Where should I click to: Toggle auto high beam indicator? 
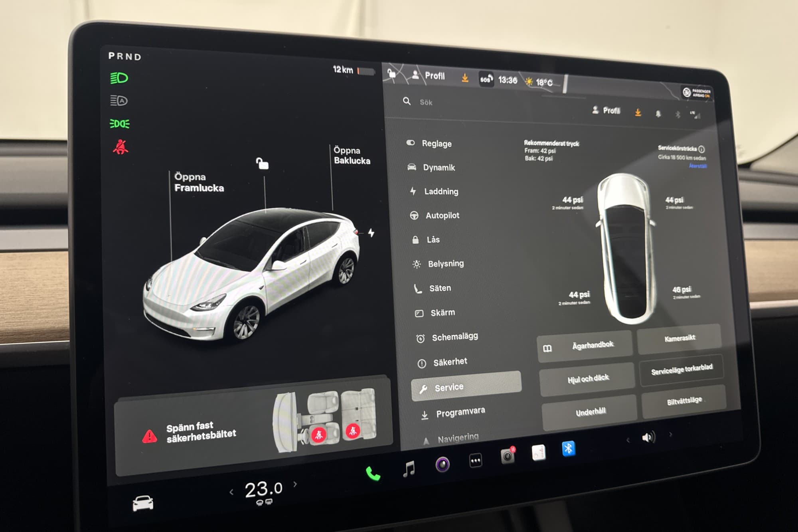[x=119, y=101]
